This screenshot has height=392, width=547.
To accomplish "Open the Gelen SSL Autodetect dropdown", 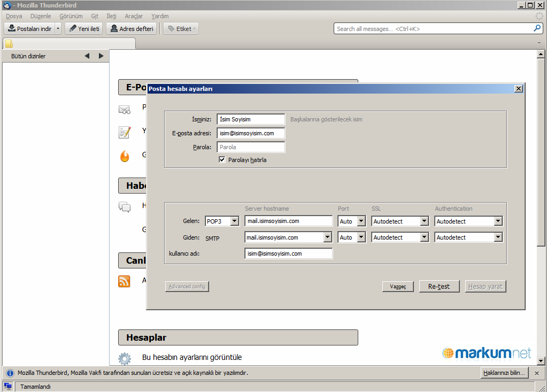I will 400,221.
